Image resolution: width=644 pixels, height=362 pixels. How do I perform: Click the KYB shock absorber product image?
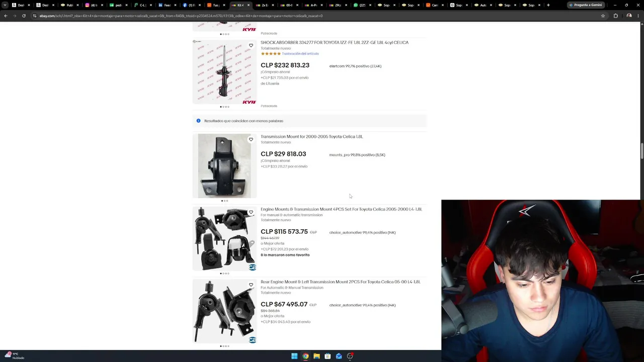click(x=224, y=72)
